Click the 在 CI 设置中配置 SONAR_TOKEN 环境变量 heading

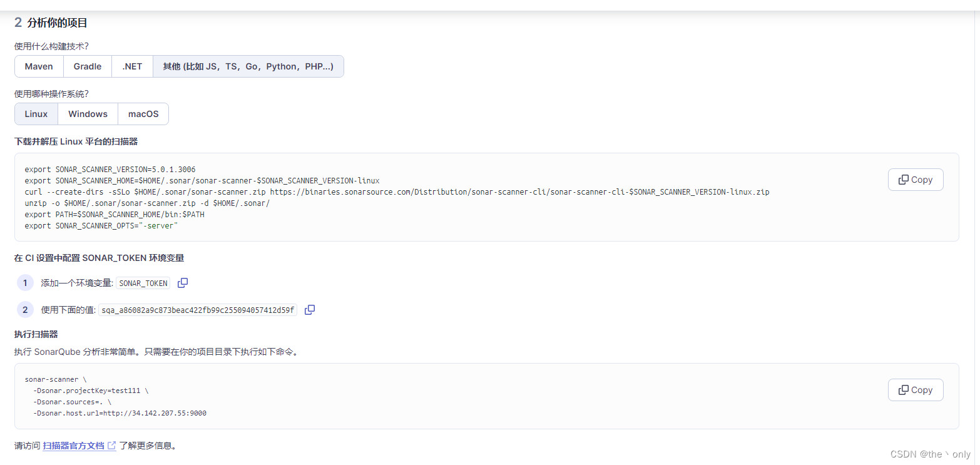tap(99, 258)
